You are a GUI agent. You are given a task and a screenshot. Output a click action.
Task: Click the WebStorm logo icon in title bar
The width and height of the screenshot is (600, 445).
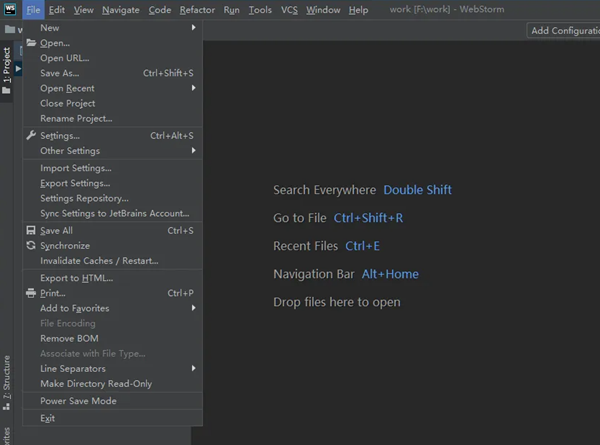click(x=9, y=10)
